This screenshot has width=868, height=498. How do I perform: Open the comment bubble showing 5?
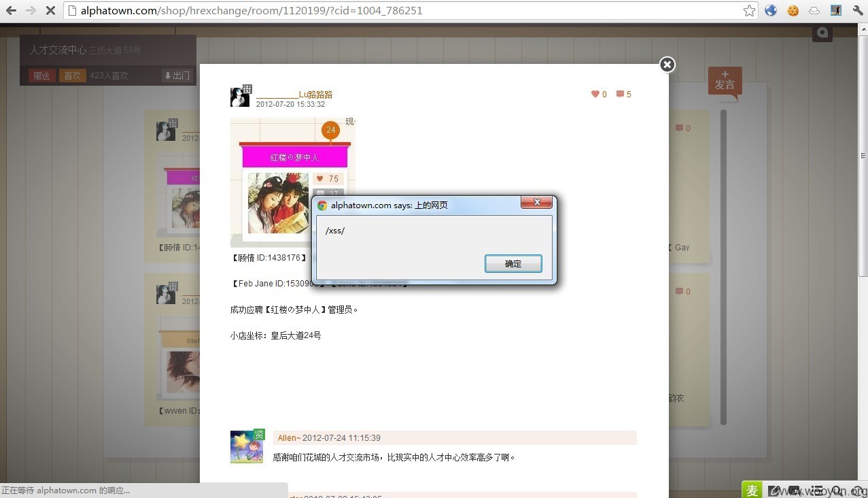click(x=620, y=95)
